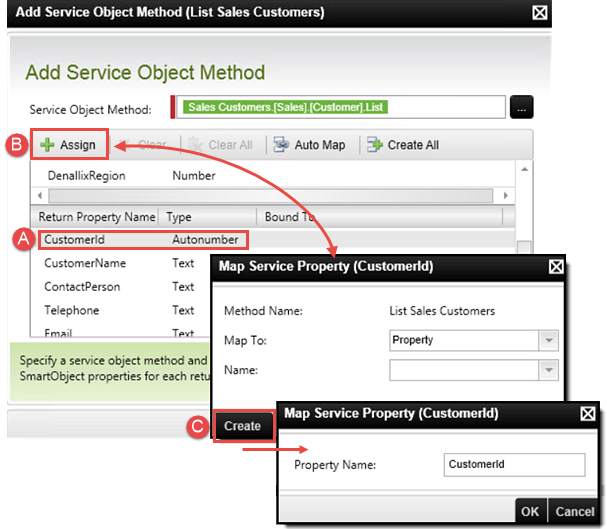Click the Return Property Name column header
This screenshot has width=607, height=529.
[x=97, y=217]
